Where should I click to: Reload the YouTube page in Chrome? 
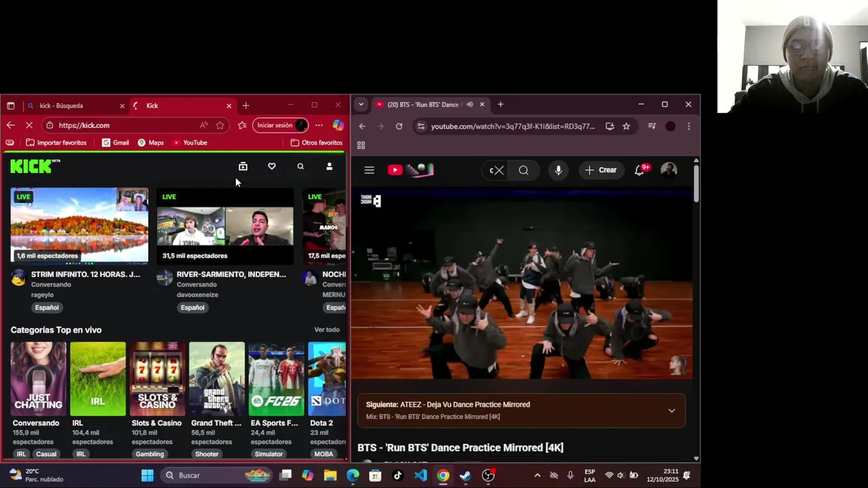pyautogui.click(x=399, y=126)
